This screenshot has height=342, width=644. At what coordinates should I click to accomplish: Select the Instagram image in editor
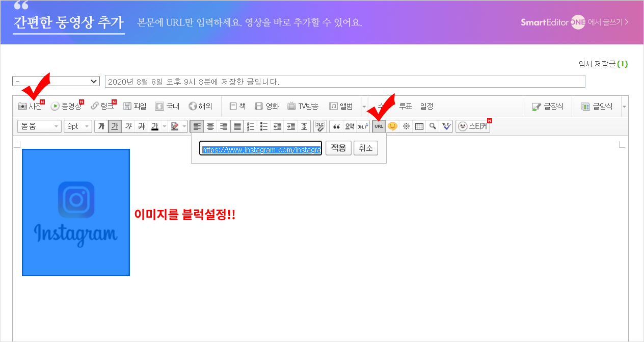pos(76,213)
